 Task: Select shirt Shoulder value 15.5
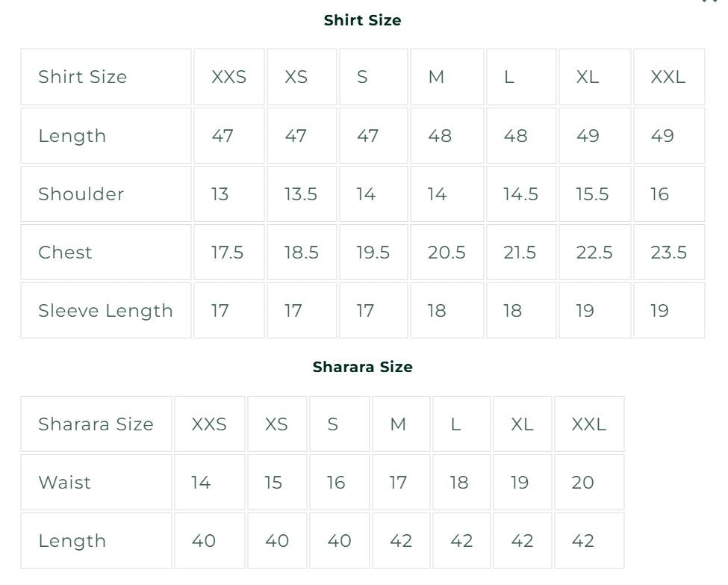click(x=595, y=194)
